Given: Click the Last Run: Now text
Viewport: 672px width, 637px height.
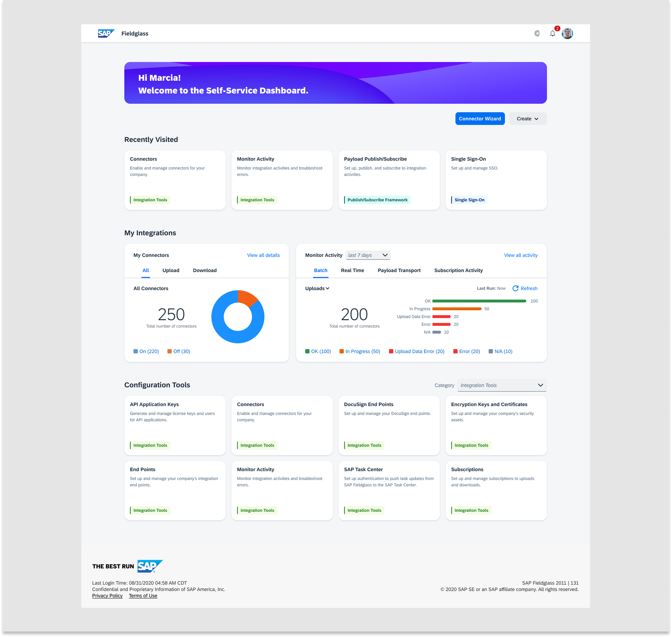Looking at the screenshot, I should click(491, 288).
